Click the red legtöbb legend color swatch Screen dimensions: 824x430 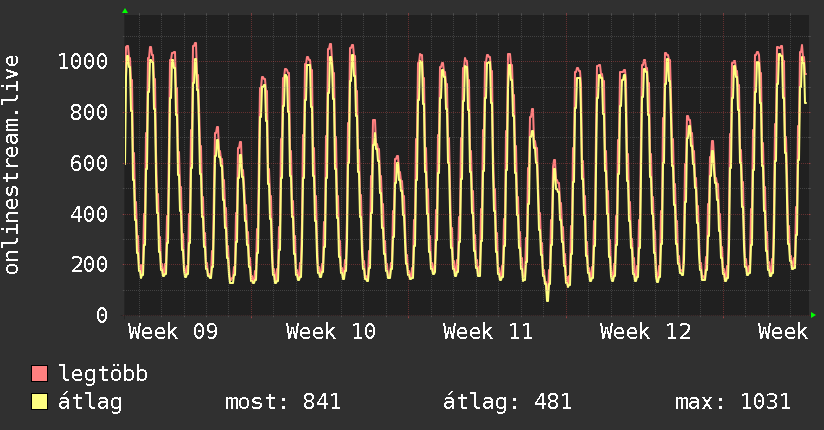[x=40, y=374]
